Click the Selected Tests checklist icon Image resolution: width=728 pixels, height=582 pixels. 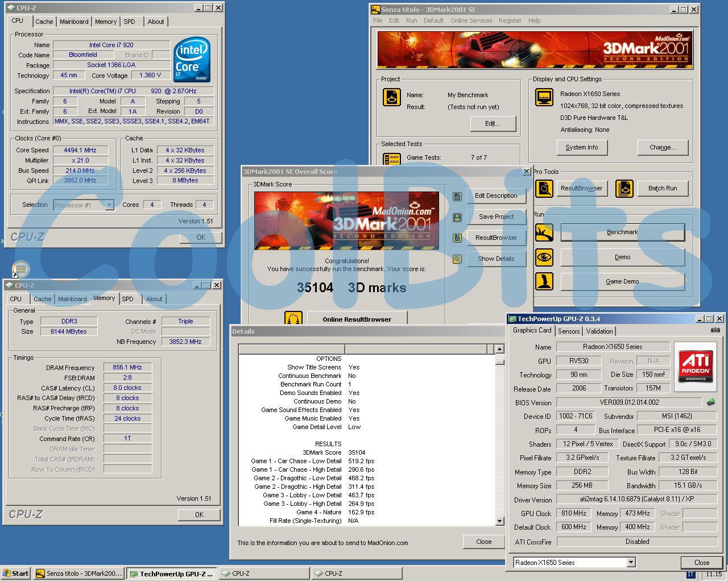tap(391, 159)
